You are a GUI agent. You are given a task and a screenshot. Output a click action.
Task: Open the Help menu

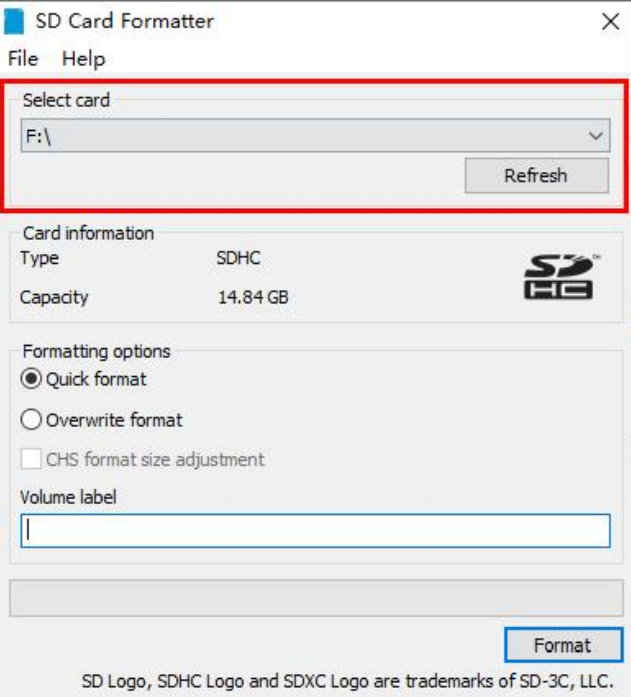(83, 59)
